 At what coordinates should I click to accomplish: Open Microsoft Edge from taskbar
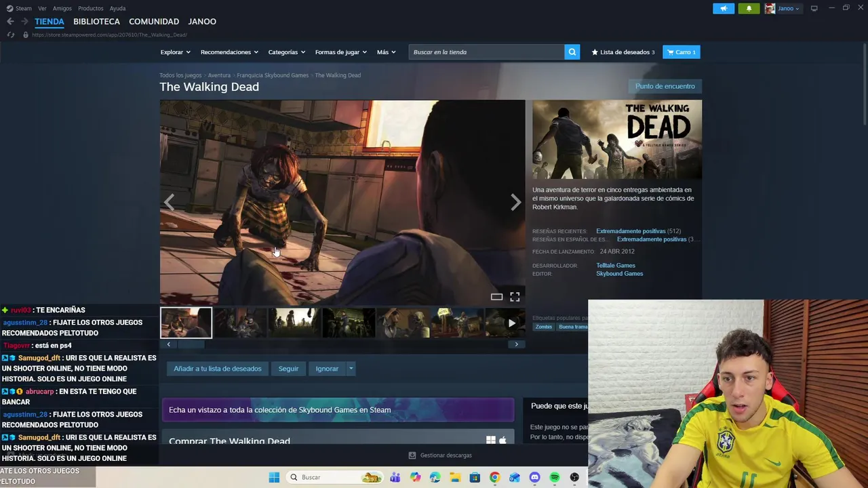click(x=435, y=477)
